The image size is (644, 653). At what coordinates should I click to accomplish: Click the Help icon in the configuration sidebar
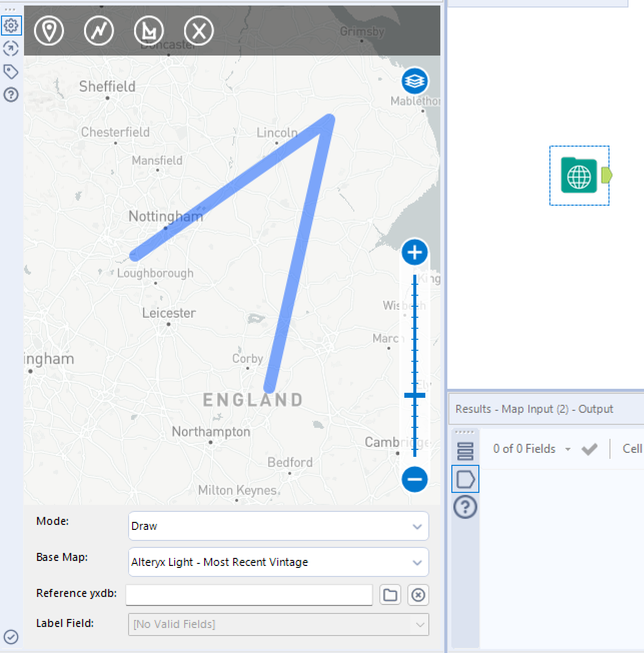(11, 95)
